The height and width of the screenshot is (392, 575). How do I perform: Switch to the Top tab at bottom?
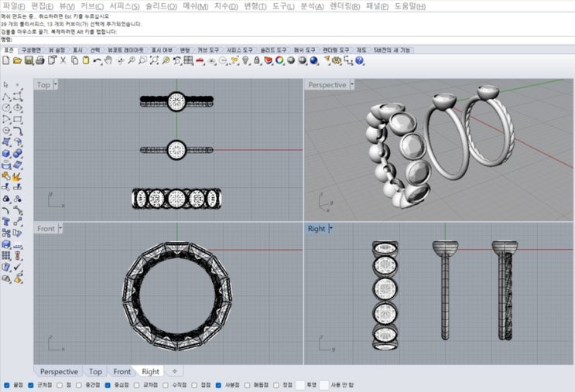click(95, 371)
